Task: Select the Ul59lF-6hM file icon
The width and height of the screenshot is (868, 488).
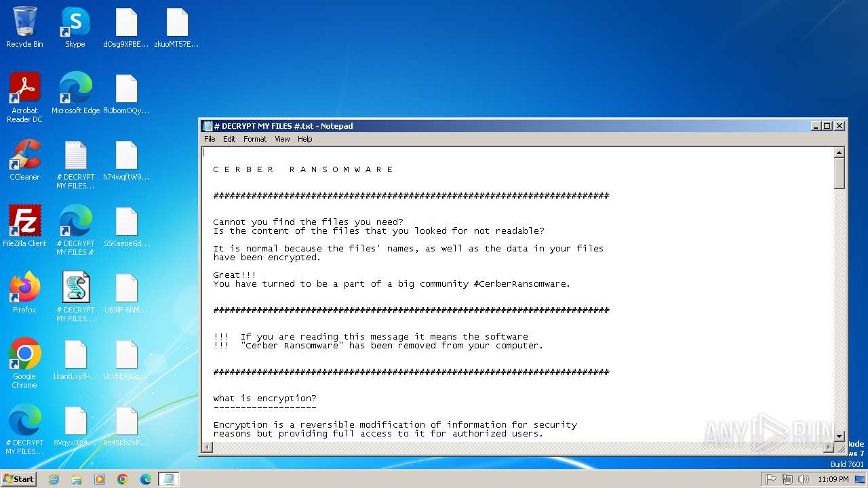Action: click(x=126, y=293)
